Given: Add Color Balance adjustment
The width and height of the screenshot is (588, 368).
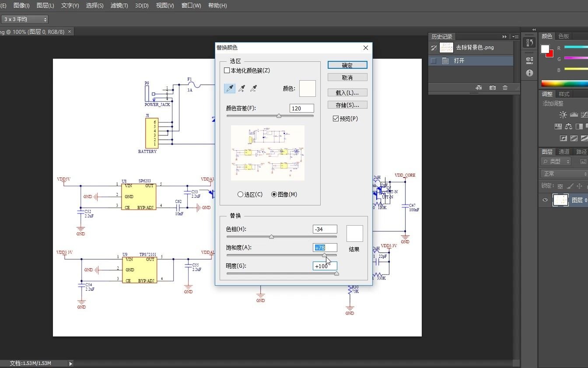Looking at the screenshot, I should 569,126.
